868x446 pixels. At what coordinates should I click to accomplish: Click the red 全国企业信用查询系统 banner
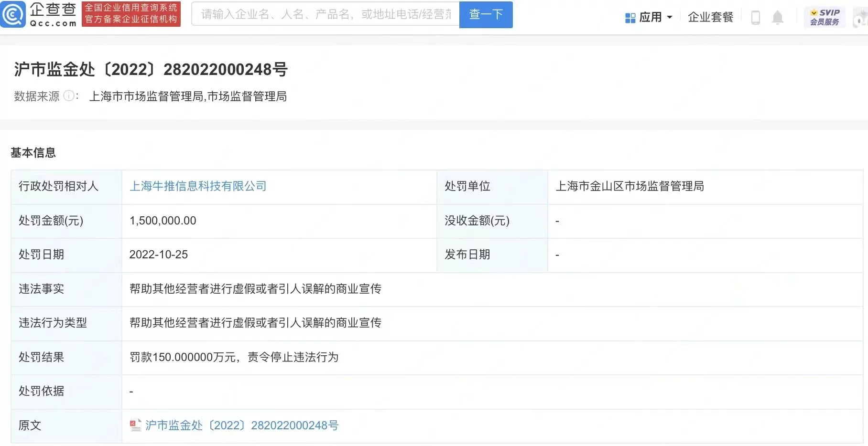131,14
